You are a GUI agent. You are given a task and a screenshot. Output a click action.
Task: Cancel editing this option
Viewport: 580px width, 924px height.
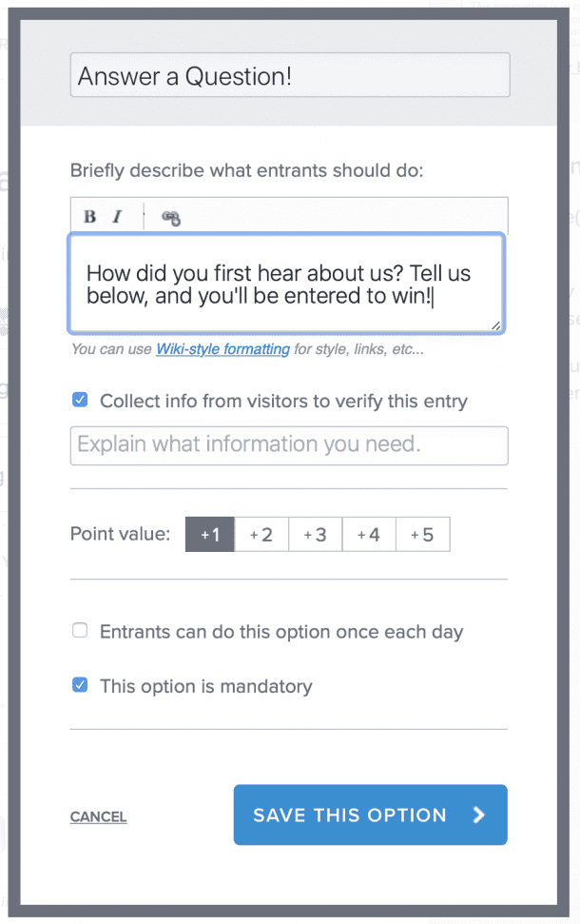(97, 816)
